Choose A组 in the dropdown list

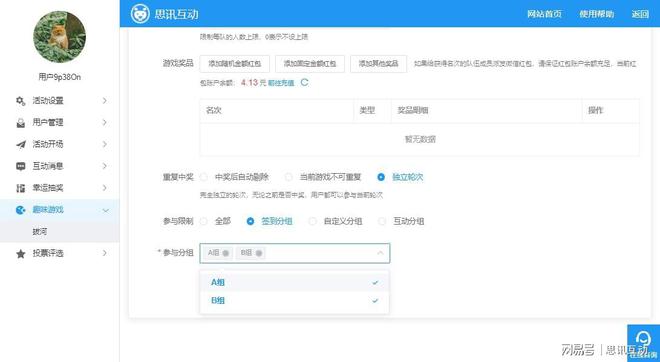click(x=294, y=282)
